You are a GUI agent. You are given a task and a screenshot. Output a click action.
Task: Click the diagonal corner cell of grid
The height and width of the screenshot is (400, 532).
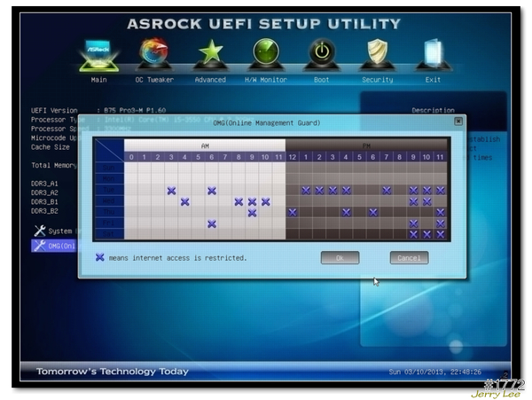coord(109,151)
